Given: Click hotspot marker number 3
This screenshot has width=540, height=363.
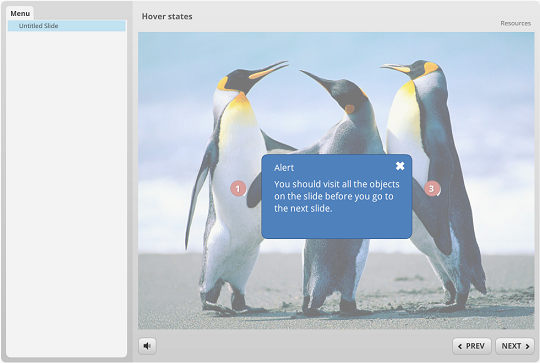Looking at the screenshot, I should [x=432, y=188].
